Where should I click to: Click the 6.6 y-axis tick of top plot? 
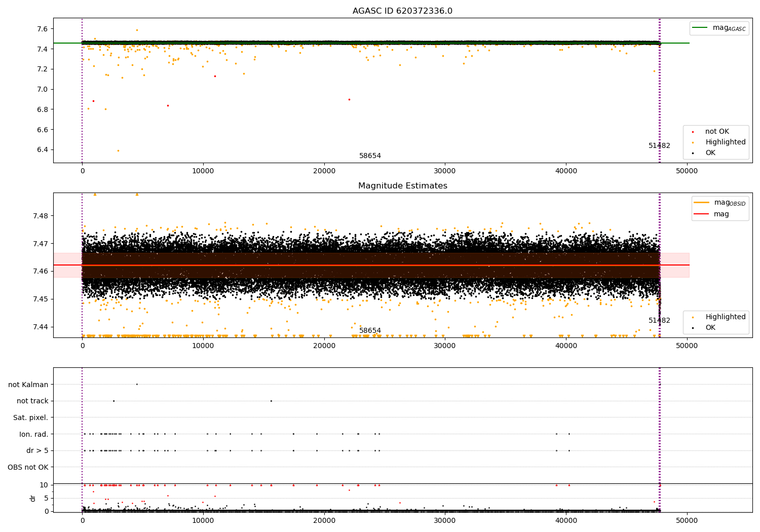click(43, 130)
